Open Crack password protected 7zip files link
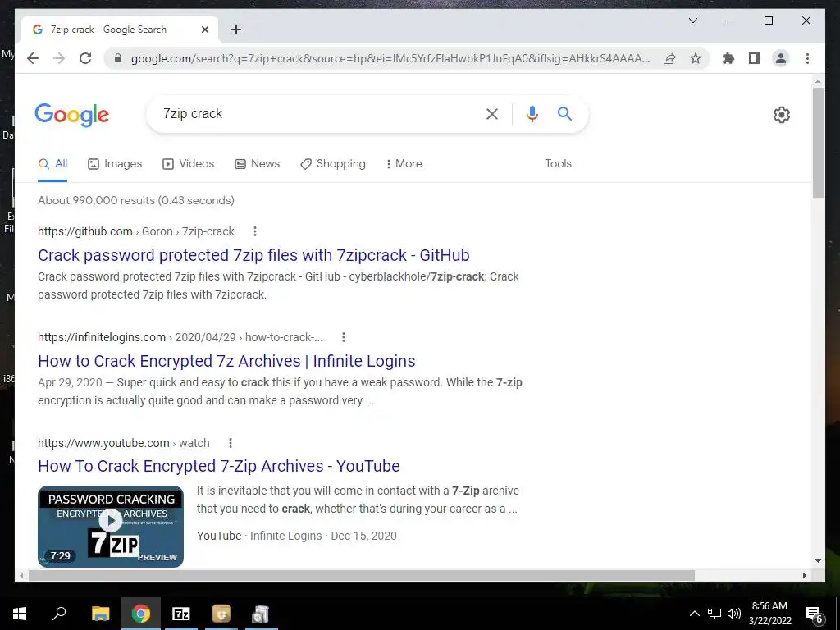Screen dimensions: 840x630 [x=253, y=256]
